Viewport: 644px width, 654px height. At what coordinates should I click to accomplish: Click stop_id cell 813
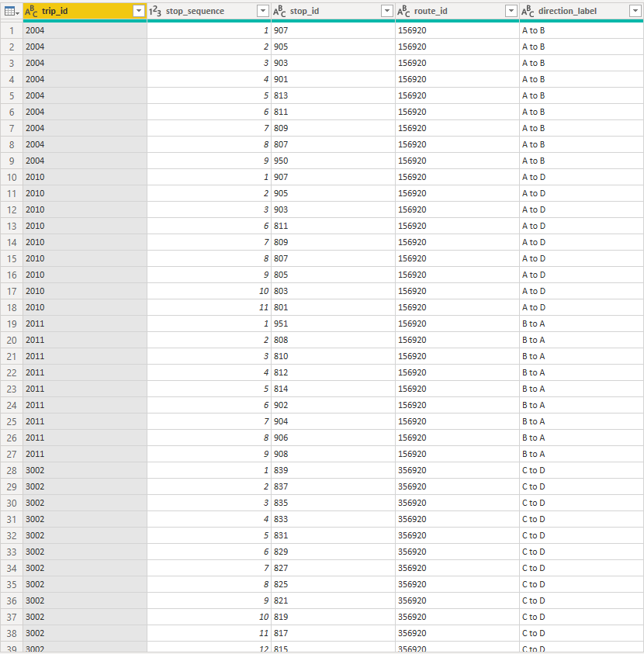click(334, 95)
